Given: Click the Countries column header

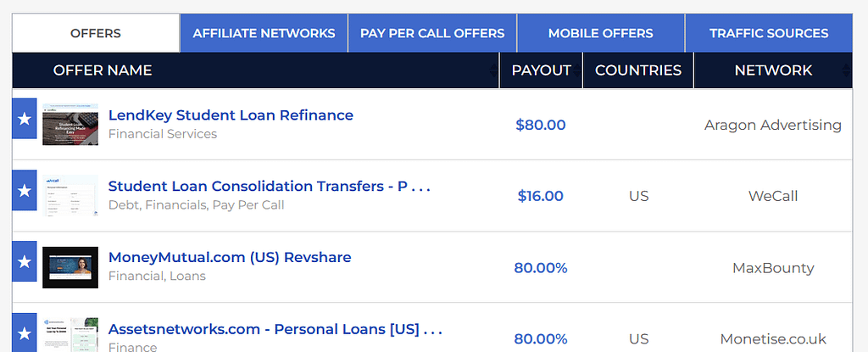Looking at the screenshot, I should [x=638, y=70].
